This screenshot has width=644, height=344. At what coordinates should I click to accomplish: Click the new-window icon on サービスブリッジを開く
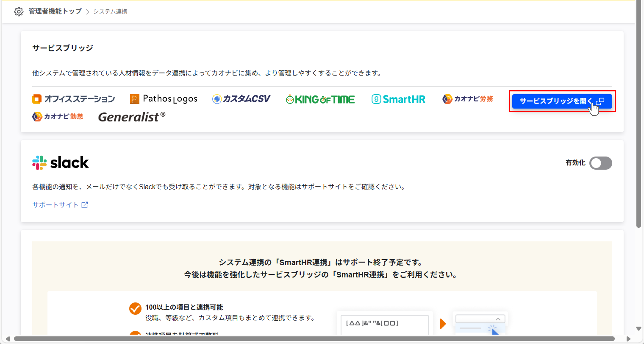600,101
